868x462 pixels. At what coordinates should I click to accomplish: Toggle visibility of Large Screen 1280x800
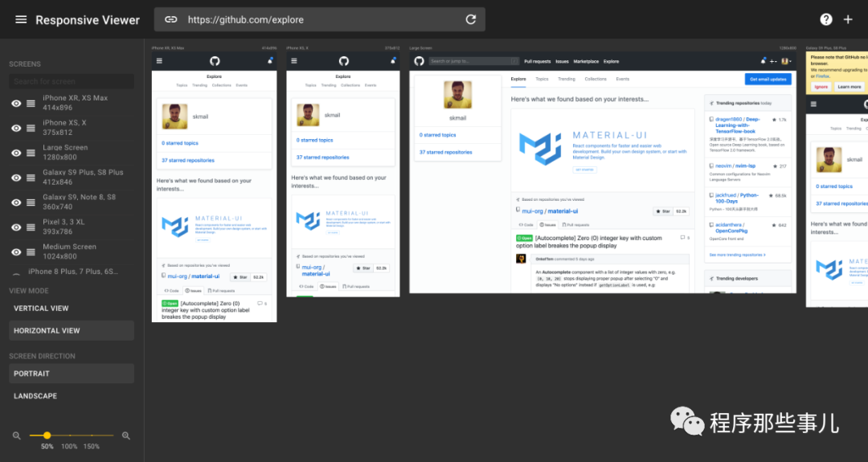click(17, 153)
